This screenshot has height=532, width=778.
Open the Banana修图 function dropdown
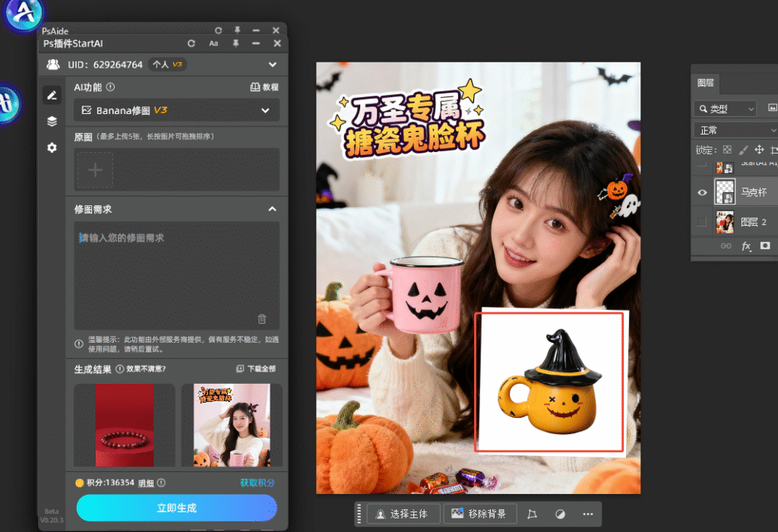(176, 110)
